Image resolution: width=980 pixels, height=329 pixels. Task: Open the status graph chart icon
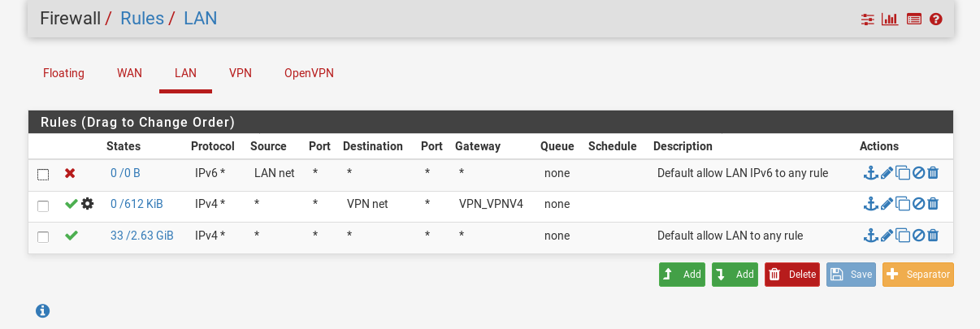[890, 19]
